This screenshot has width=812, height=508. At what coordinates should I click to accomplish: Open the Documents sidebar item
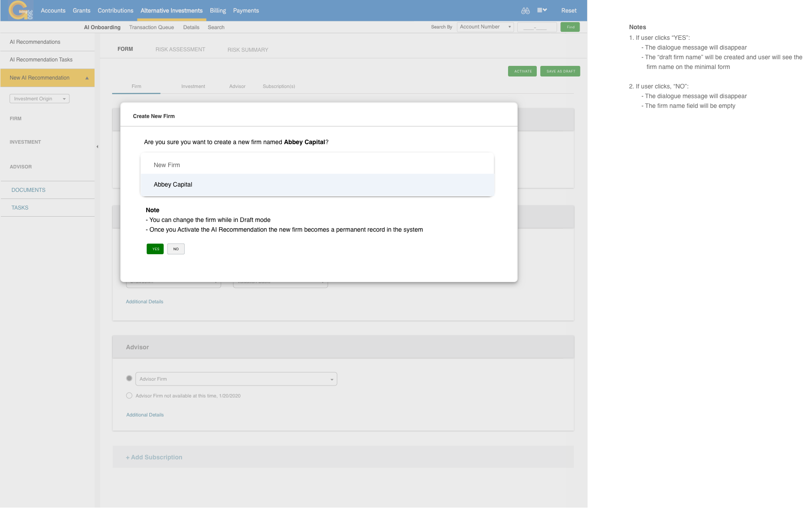28,190
